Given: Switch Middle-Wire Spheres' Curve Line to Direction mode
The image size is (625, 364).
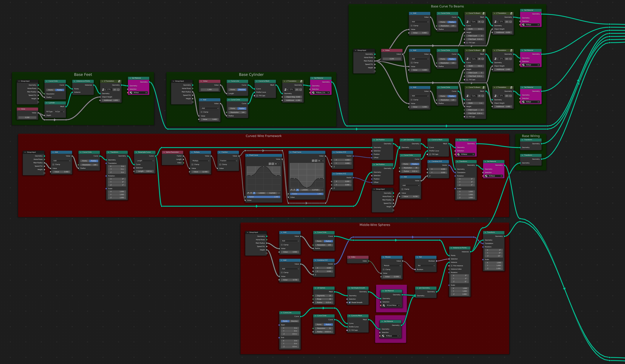Looking at the screenshot, I should [x=294, y=321].
